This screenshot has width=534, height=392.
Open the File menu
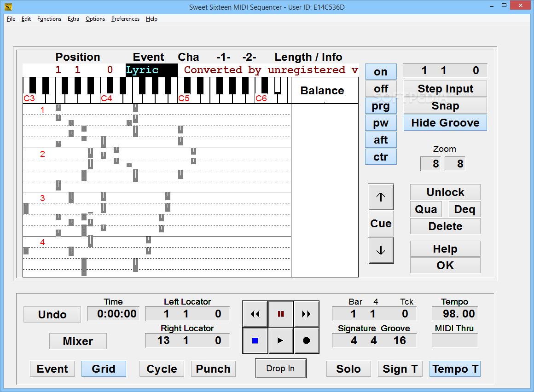11,19
